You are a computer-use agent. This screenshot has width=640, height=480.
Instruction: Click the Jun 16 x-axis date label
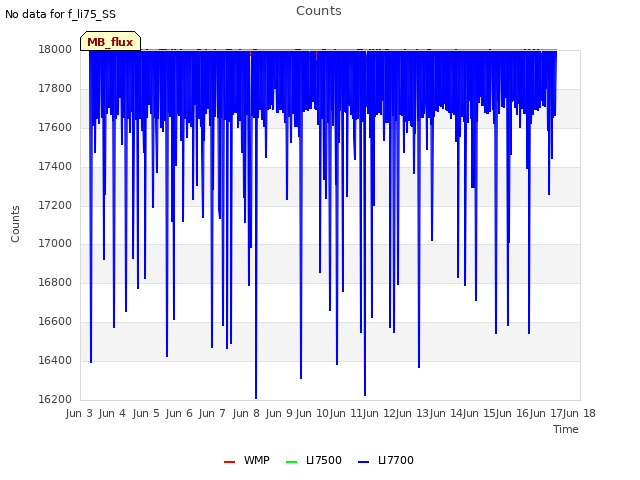[511, 413]
